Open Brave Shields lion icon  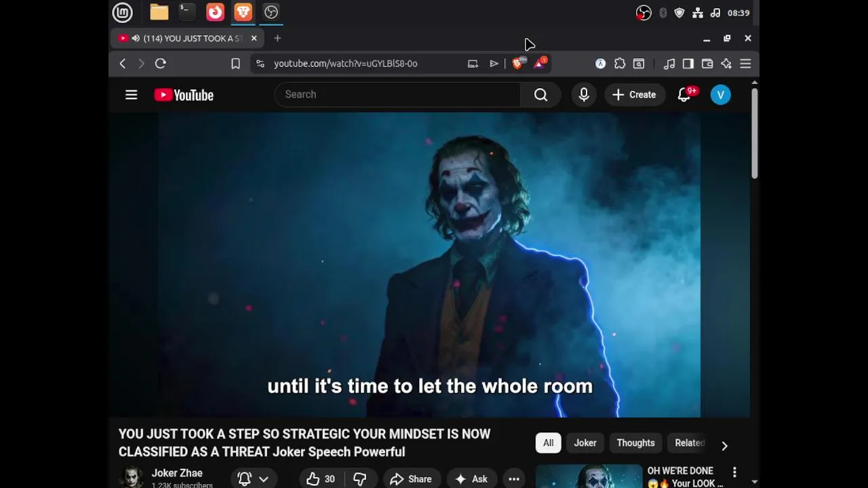click(518, 64)
